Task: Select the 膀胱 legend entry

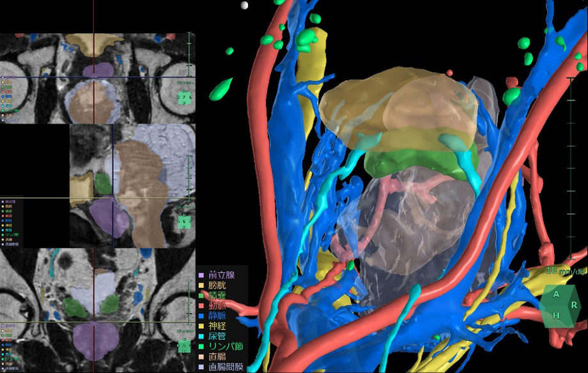Action: pyautogui.click(x=219, y=286)
